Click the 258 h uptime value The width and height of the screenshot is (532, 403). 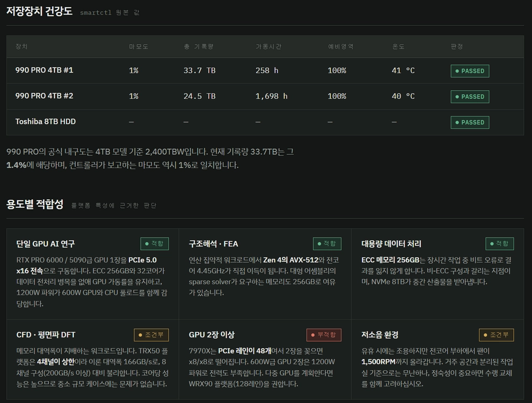tap(267, 70)
